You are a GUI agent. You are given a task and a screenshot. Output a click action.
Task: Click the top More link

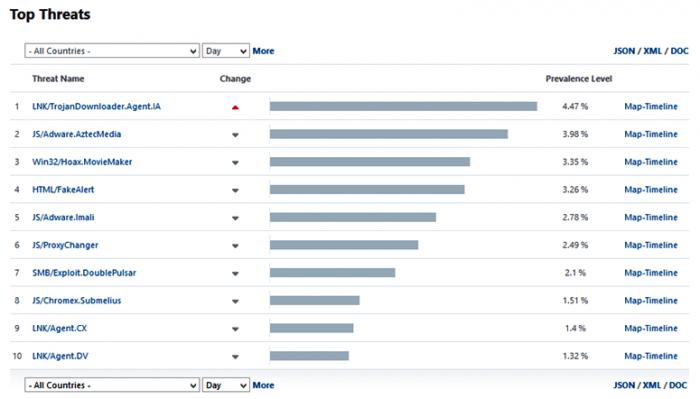pyautogui.click(x=263, y=51)
